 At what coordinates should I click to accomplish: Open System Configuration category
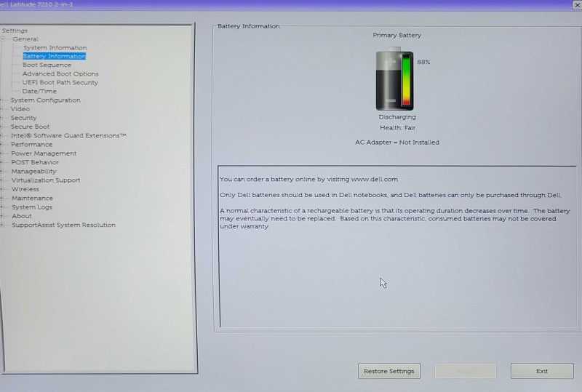[45, 100]
